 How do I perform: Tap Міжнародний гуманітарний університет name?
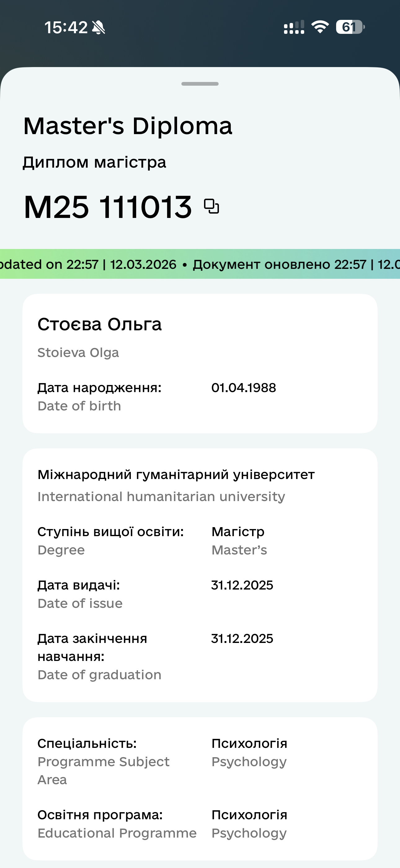point(176,474)
